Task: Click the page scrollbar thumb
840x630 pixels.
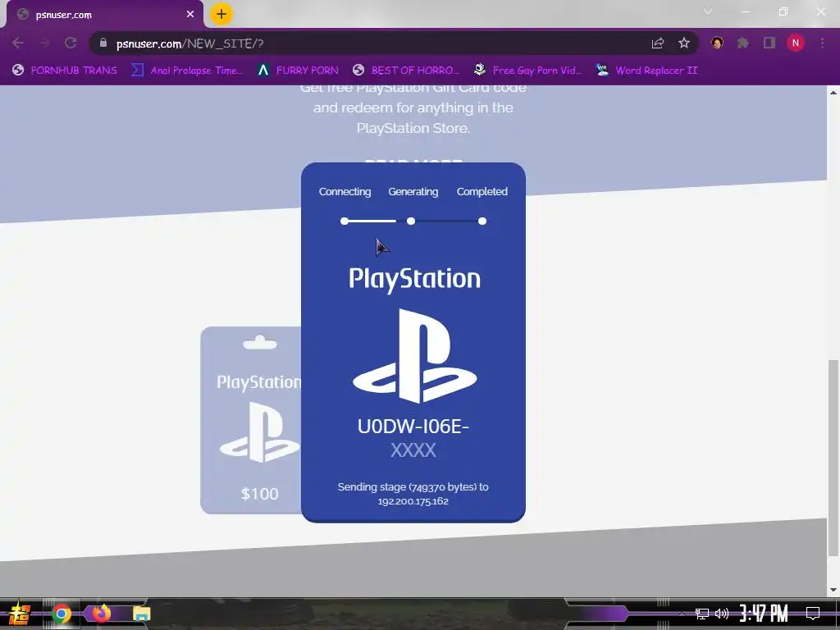Action: pos(833,458)
